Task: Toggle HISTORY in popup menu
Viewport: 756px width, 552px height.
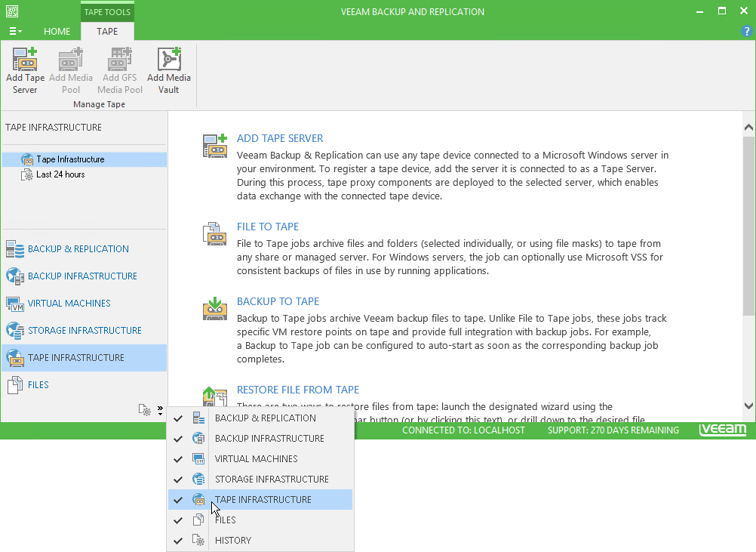Action: coord(260,541)
